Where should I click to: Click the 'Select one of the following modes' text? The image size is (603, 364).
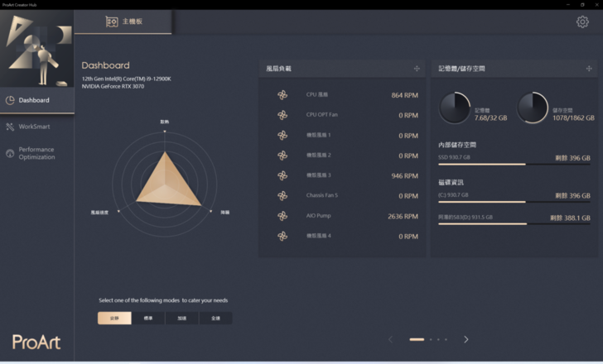pyautogui.click(x=163, y=300)
